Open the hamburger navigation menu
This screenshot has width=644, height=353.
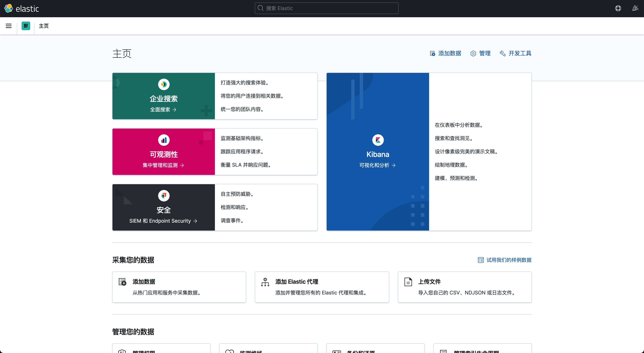coord(8,26)
